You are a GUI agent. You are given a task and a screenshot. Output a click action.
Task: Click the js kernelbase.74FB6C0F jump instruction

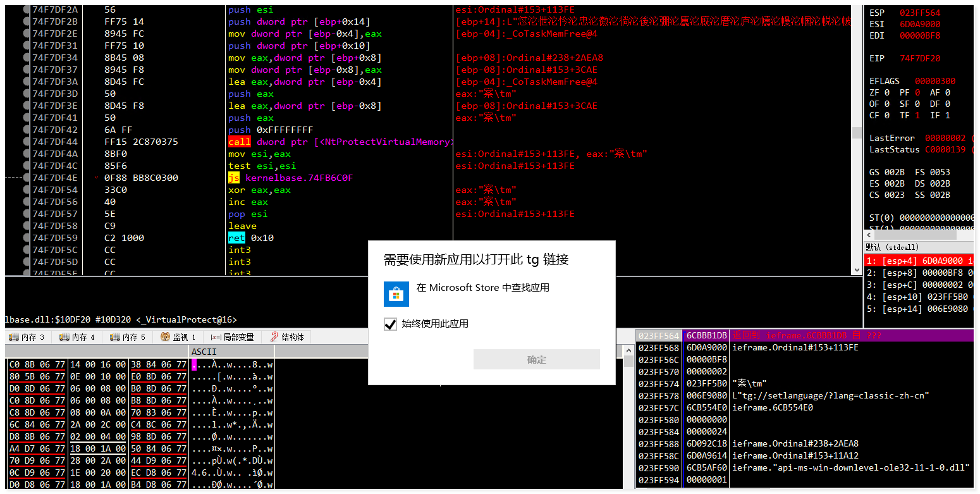tap(291, 178)
